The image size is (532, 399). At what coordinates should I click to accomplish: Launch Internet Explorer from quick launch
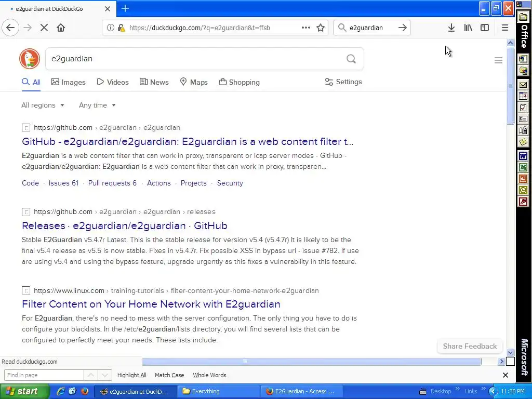click(61, 391)
